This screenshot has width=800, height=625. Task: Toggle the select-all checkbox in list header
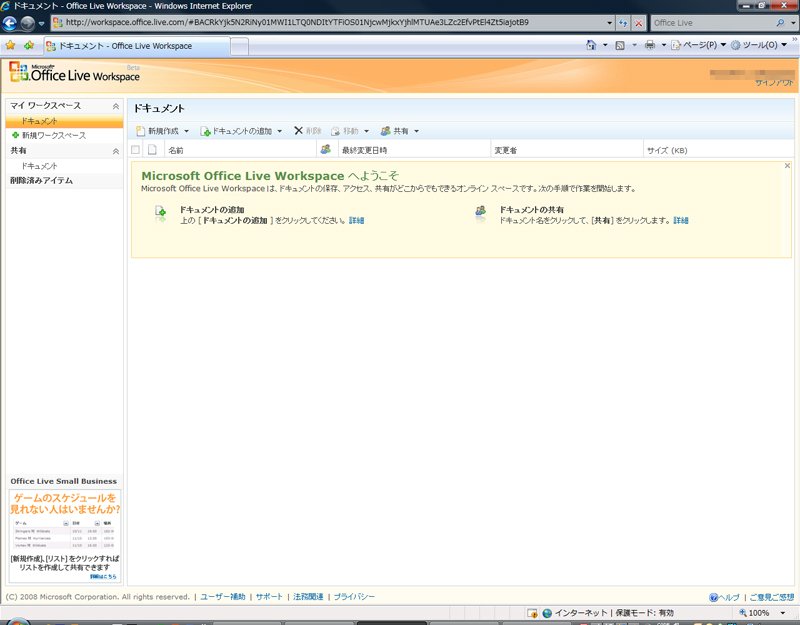point(135,149)
